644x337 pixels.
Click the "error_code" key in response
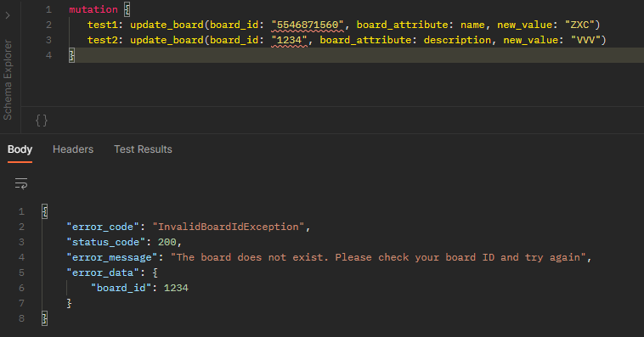tap(103, 227)
